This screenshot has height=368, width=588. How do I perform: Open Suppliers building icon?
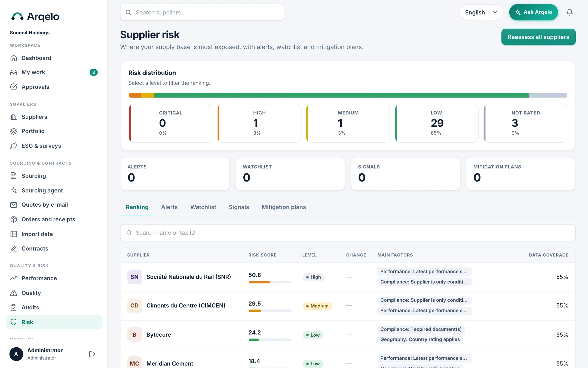[14, 117]
